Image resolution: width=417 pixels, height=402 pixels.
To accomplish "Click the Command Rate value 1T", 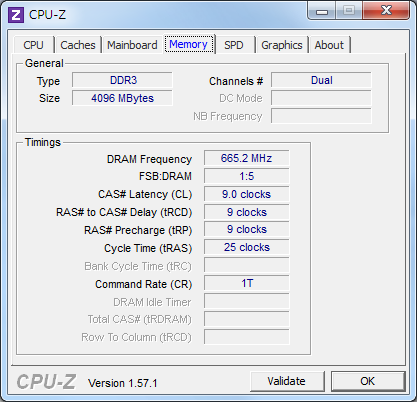I will 247,284.
